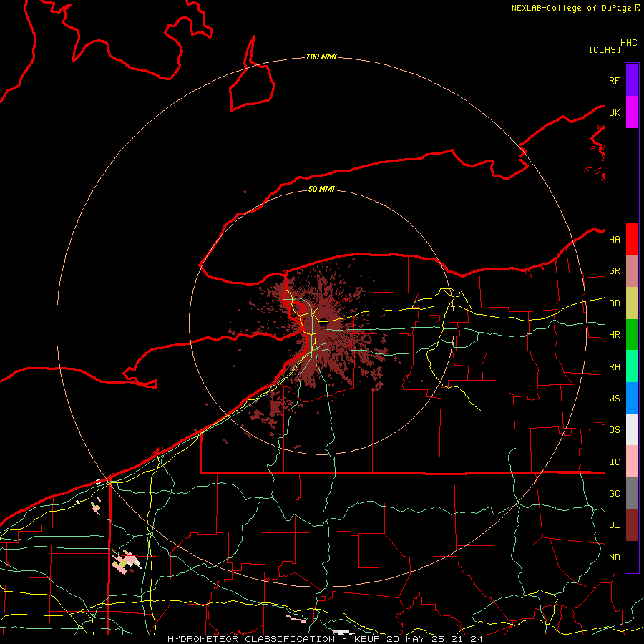Viewport: 644px width, 644px height.
Task: Pick the green HR legend swatch
Action: 632,335
